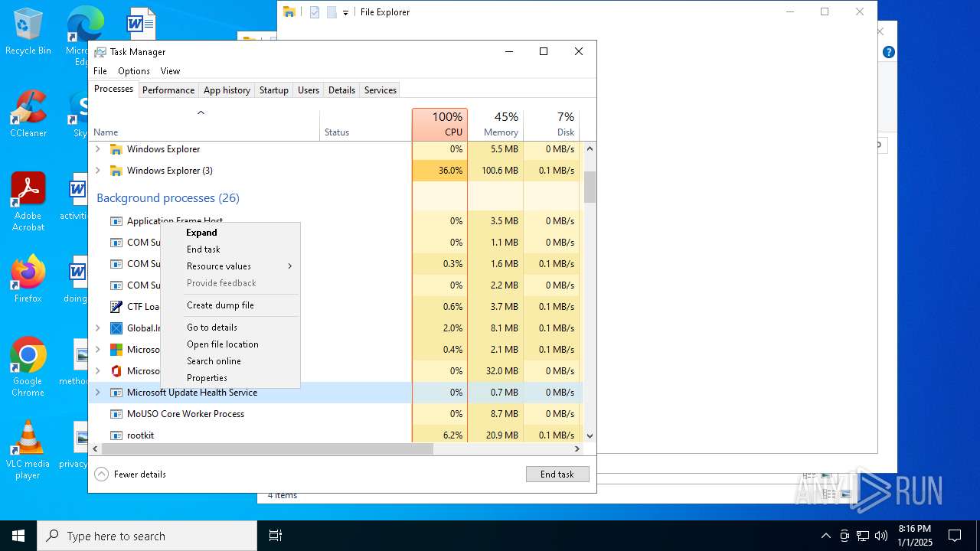Sort processes by the Memory column
Image resolution: width=980 pixels, height=551 pixels.
coord(495,124)
